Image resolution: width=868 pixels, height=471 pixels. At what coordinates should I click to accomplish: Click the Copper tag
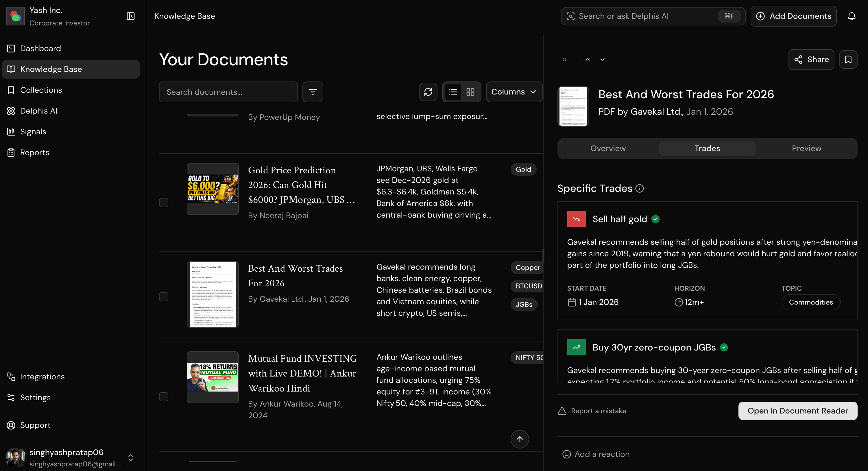(x=528, y=268)
